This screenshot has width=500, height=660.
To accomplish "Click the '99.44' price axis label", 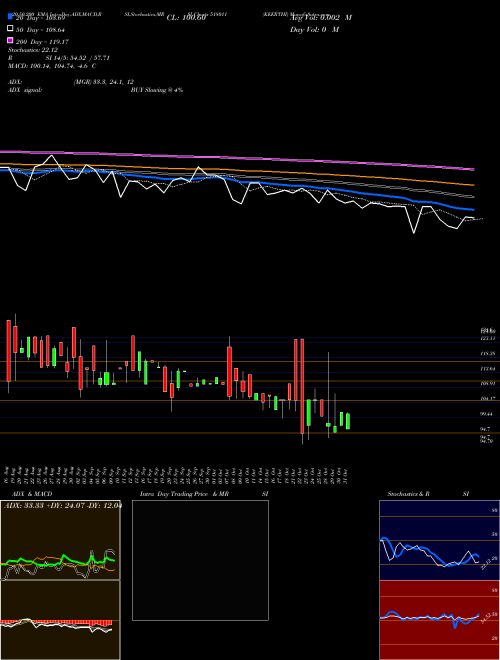I will [x=486, y=414].
